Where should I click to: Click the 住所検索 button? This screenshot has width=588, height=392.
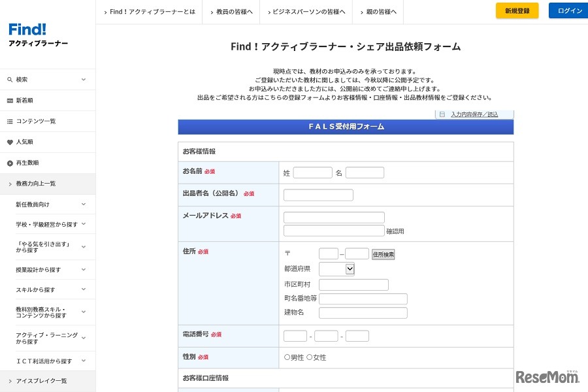coord(383,254)
